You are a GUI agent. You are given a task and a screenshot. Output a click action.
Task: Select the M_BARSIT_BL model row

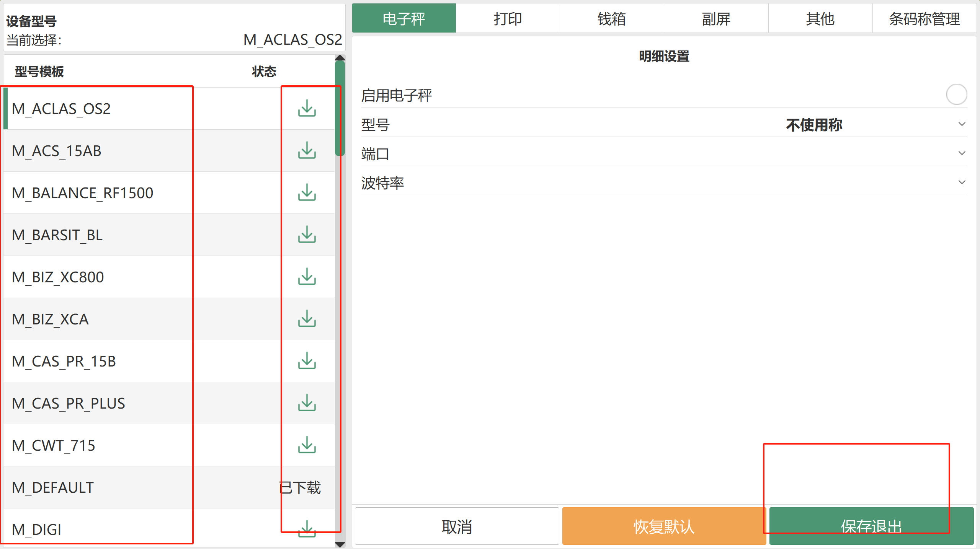169,235
